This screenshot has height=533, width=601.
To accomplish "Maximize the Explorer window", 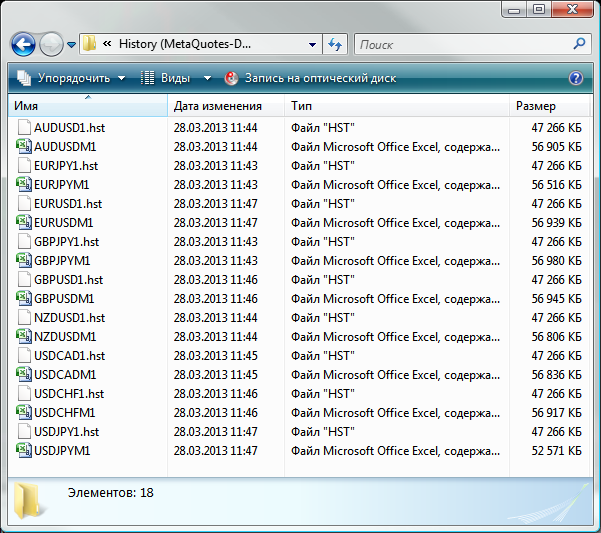I will click(539, 9).
